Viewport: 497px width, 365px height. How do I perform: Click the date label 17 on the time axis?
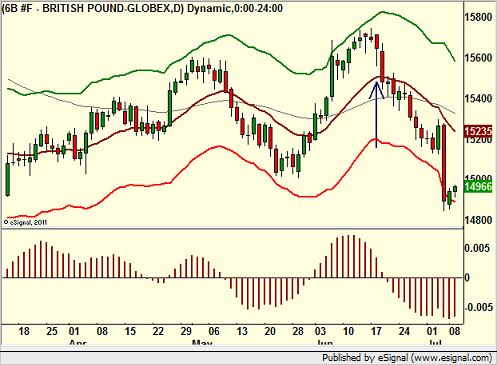(x=376, y=331)
